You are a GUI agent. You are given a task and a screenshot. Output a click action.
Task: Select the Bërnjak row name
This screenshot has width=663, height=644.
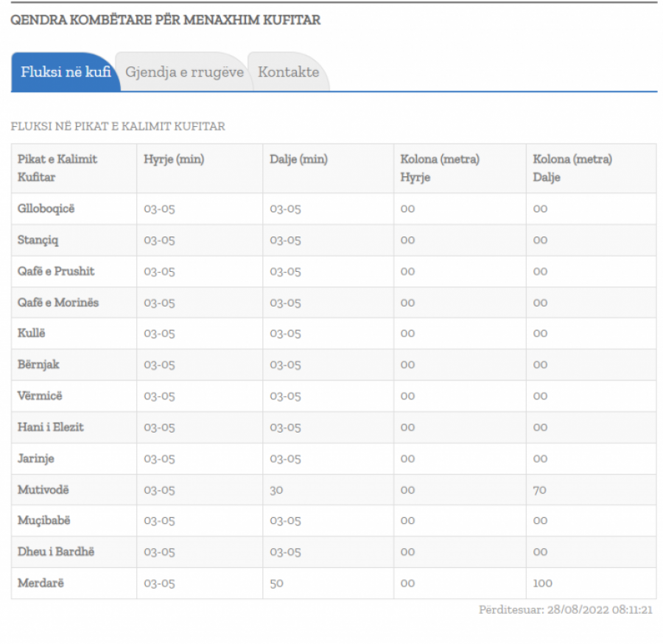pyautogui.click(x=38, y=365)
